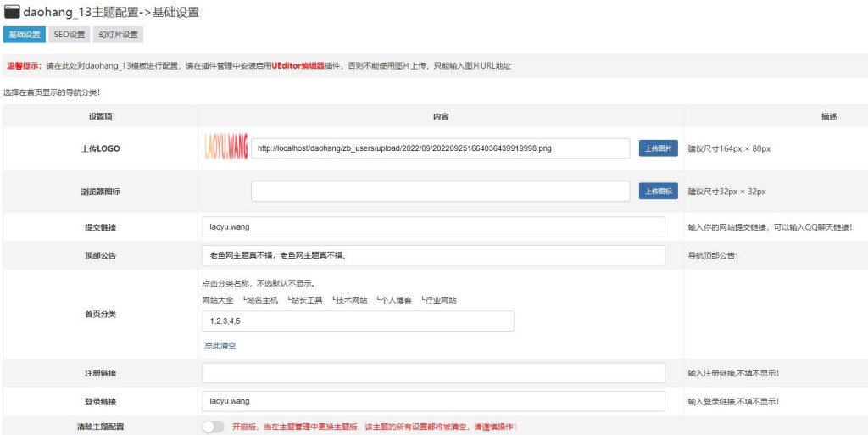Select the 个人博客 category
This screenshot has height=435, width=868.
point(394,300)
